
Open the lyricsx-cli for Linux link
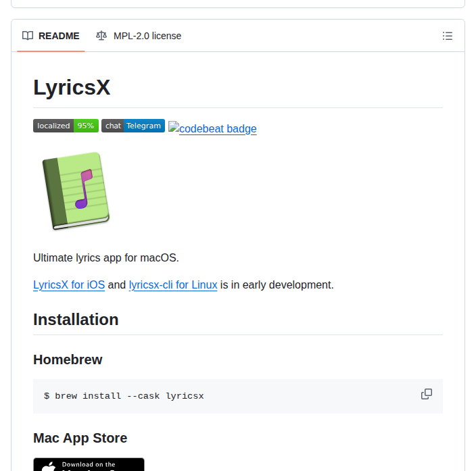pyautogui.click(x=173, y=284)
